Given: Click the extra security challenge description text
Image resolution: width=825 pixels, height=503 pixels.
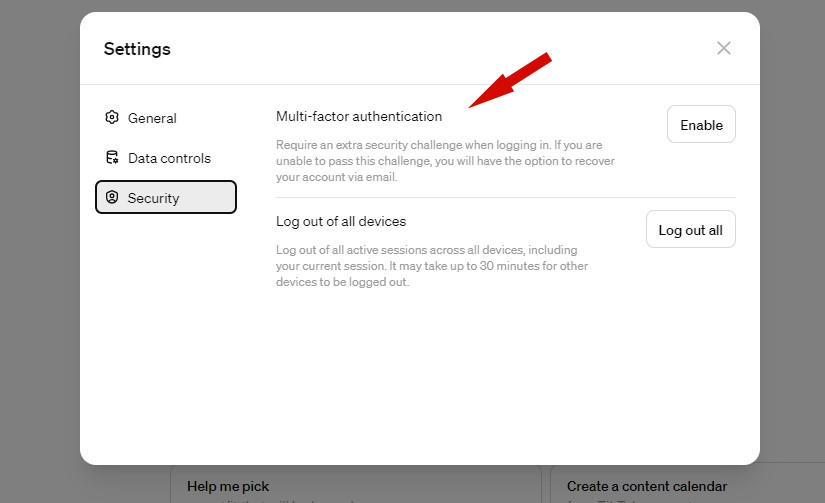Looking at the screenshot, I should click(445, 161).
